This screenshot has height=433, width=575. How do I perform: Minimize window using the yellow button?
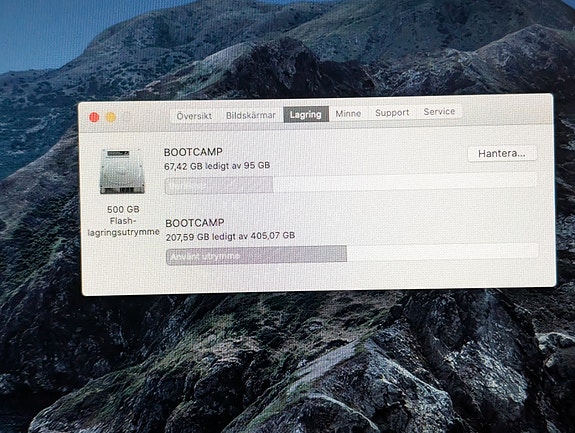(x=111, y=117)
